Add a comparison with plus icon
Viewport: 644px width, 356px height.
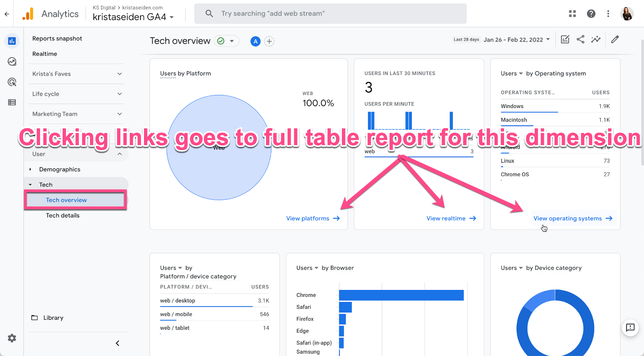(269, 41)
